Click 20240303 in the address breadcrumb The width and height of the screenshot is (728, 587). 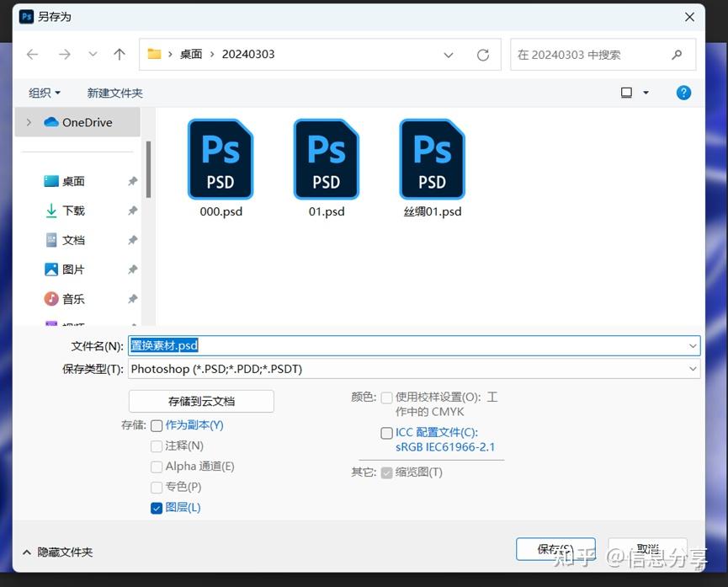(248, 54)
